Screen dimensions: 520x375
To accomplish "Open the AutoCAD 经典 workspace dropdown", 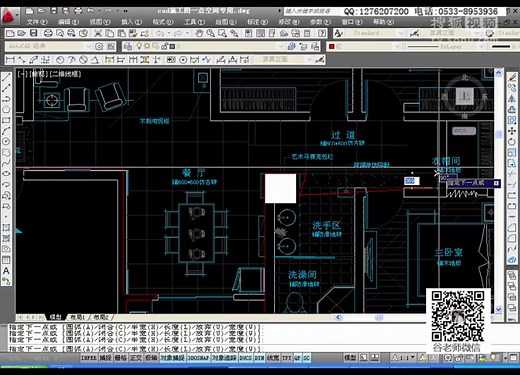I will (x=49, y=46).
